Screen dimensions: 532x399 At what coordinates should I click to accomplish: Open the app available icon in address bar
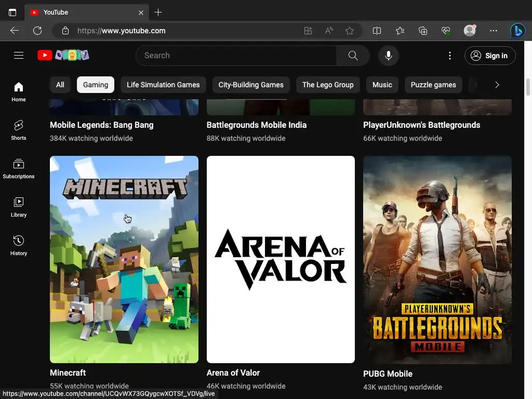(308, 31)
